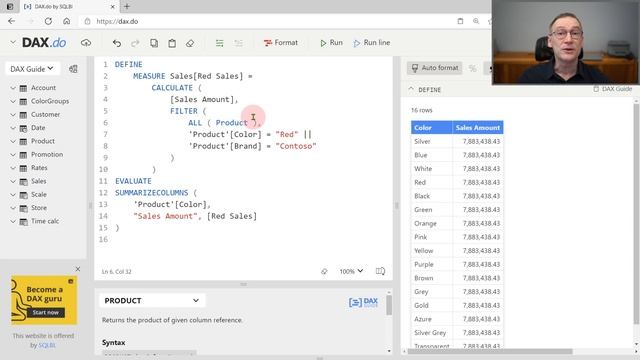
Task: Expand the Promotion table
Action: pyautogui.click(x=13, y=154)
